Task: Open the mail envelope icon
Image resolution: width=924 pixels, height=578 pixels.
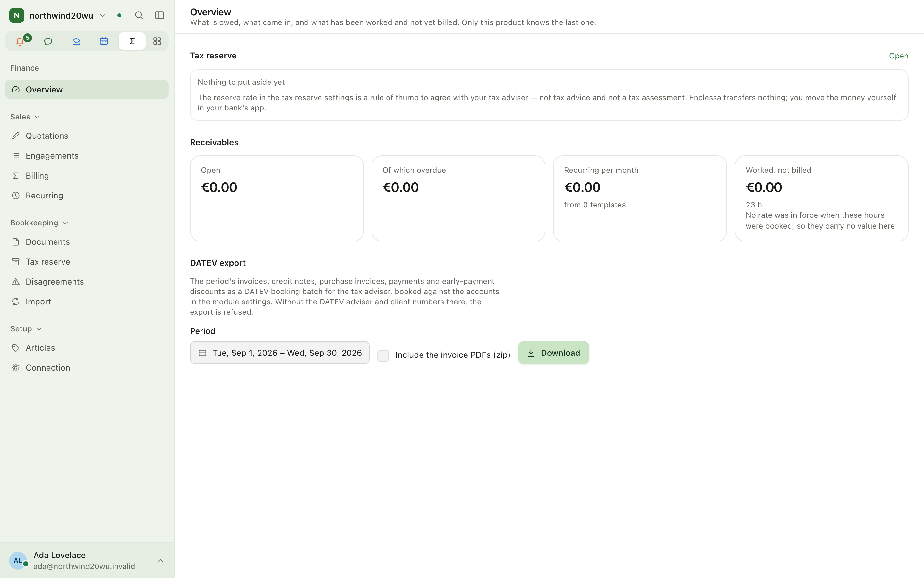Action: coord(76,41)
